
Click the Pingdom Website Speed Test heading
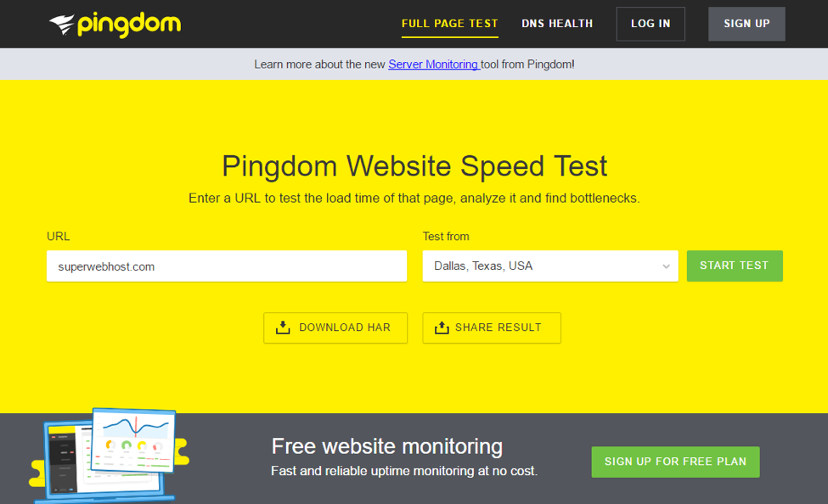(x=414, y=166)
